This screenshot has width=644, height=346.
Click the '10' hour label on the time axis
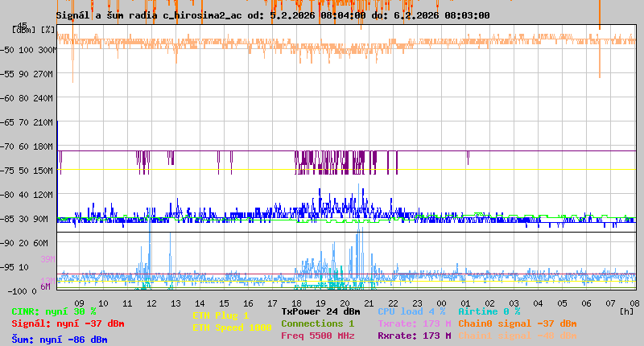104,303
